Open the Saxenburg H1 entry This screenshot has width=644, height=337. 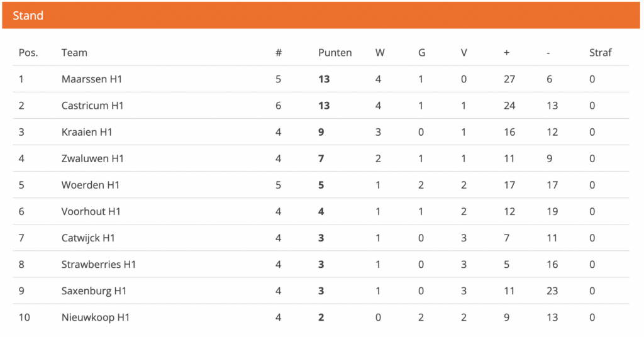coord(94,291)
